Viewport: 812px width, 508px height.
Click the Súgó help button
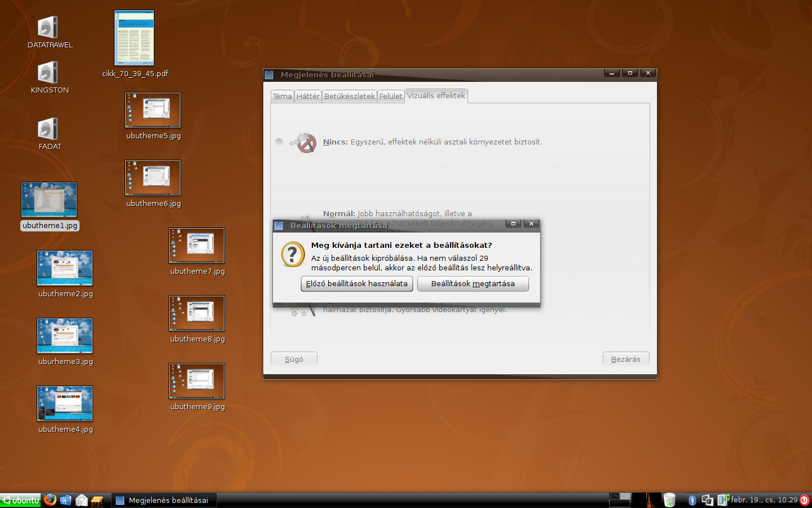[294, 359]
